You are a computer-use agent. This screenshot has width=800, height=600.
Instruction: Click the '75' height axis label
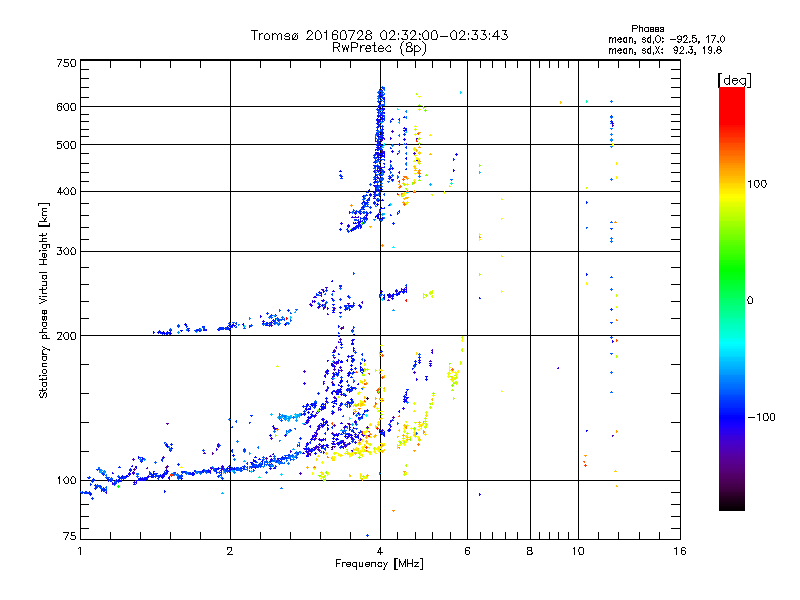(70, 536)
